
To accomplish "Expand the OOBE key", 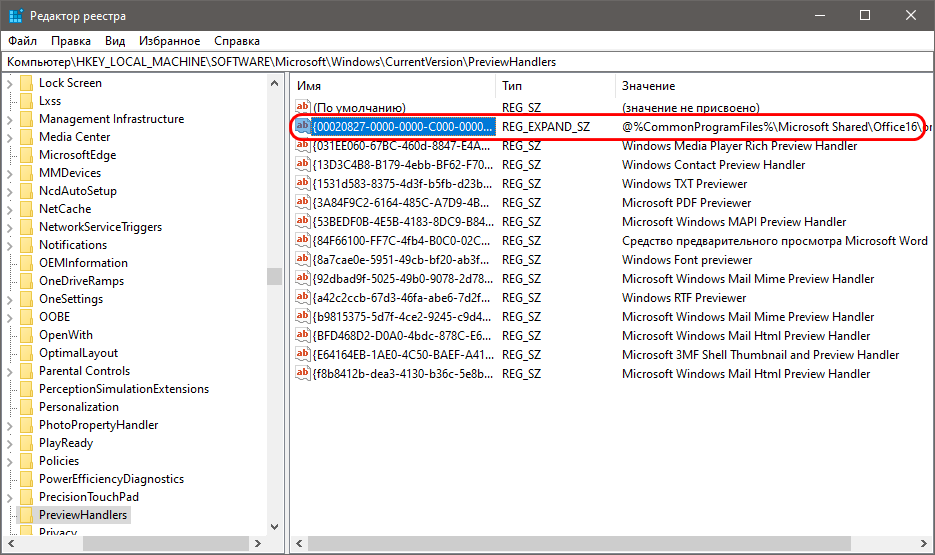I will 10,317.
